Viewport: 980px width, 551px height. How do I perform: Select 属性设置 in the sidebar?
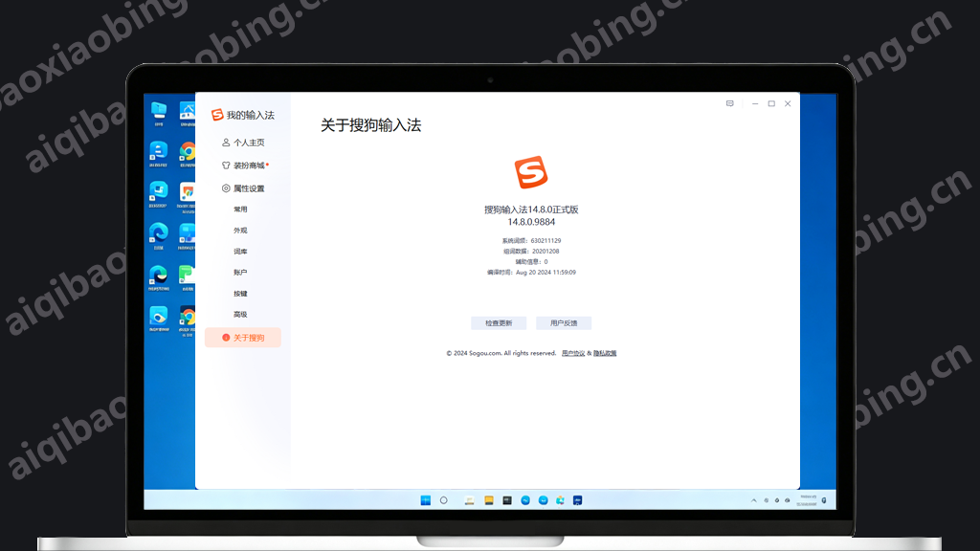pos(243,188)
